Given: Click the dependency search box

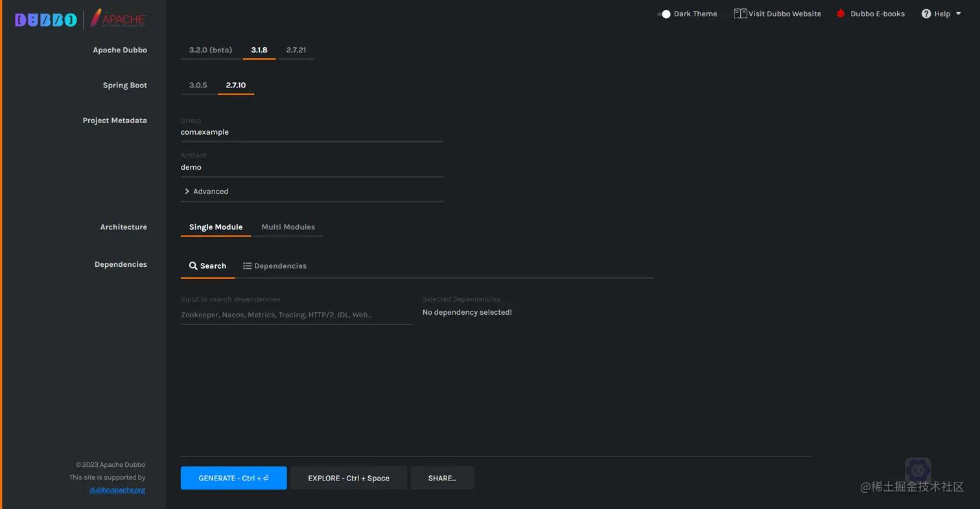Looking at the screenshot, I should (296, 315).
